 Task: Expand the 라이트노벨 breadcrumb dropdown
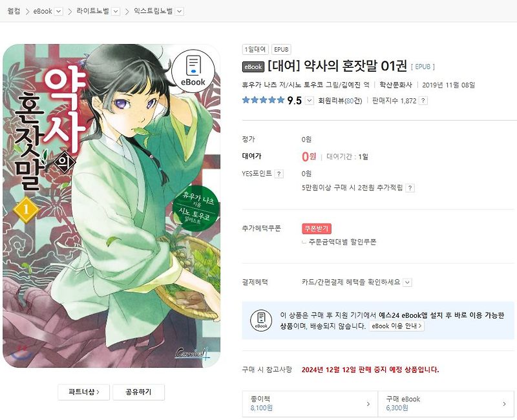(116, 12)
